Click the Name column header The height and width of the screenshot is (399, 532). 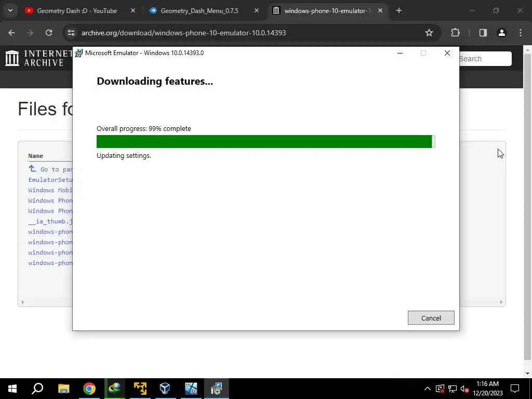(x=36, y=156)
